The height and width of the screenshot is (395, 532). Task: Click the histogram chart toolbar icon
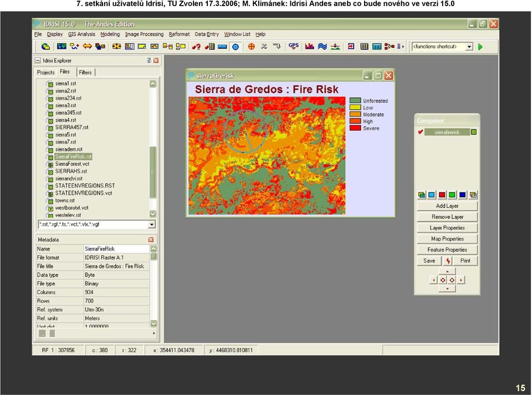pyautogui.click(x=309, y=47)
